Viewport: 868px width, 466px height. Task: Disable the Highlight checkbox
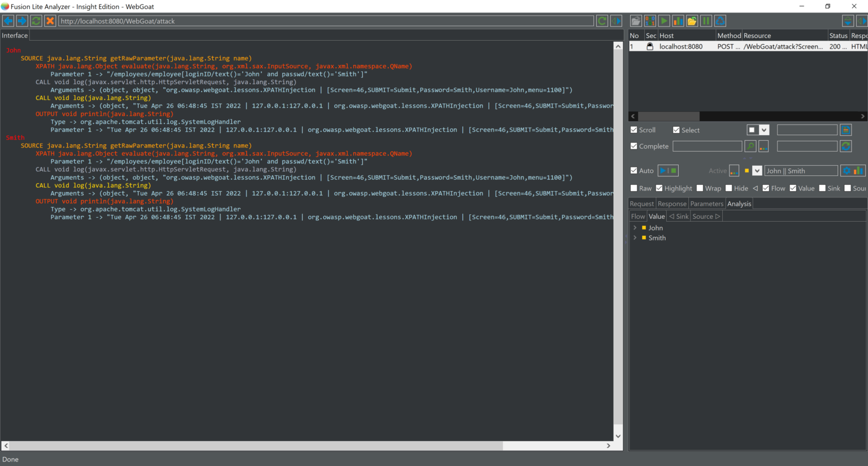coord(659,188)
